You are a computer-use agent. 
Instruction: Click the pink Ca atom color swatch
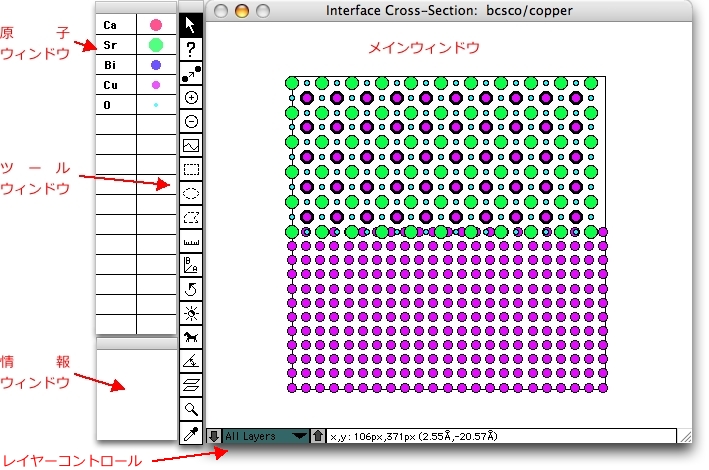click(156, 24)
